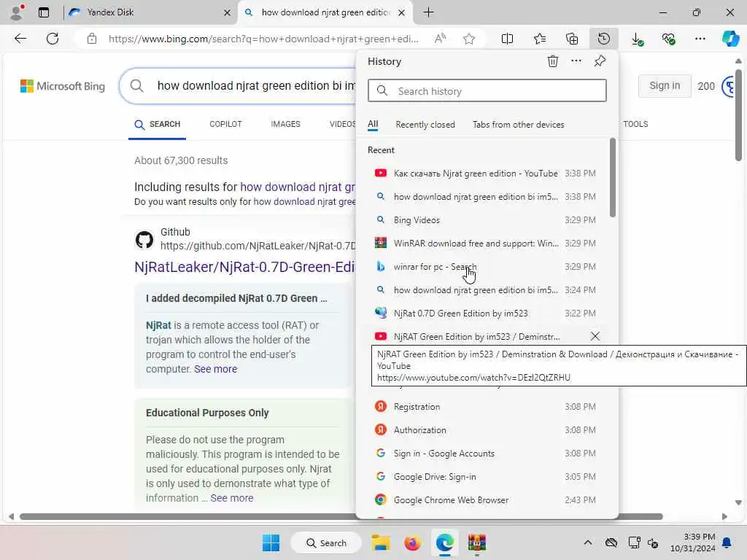Open winrar for pc search history entry
The width and height of the screenshot is (747, 560).
486,267
